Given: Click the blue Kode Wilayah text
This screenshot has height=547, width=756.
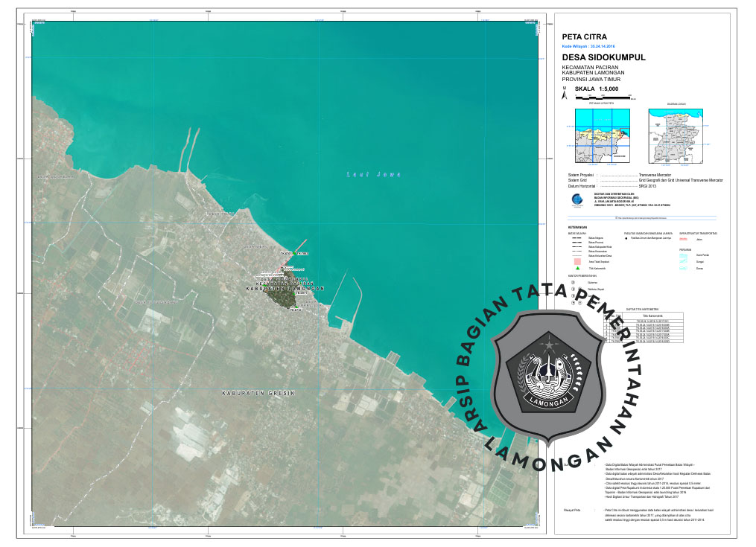Looking at the screenshot, I should coord(588,45).
